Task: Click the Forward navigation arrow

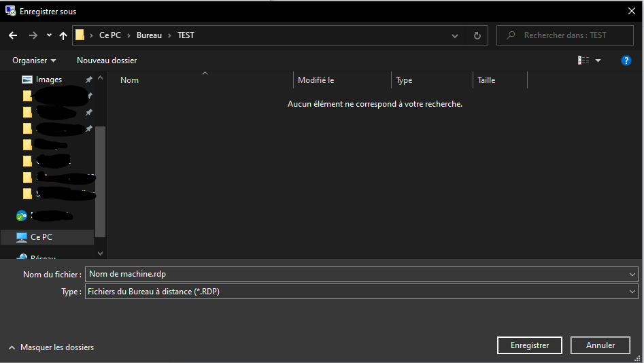Action: (x=33, y=35)
